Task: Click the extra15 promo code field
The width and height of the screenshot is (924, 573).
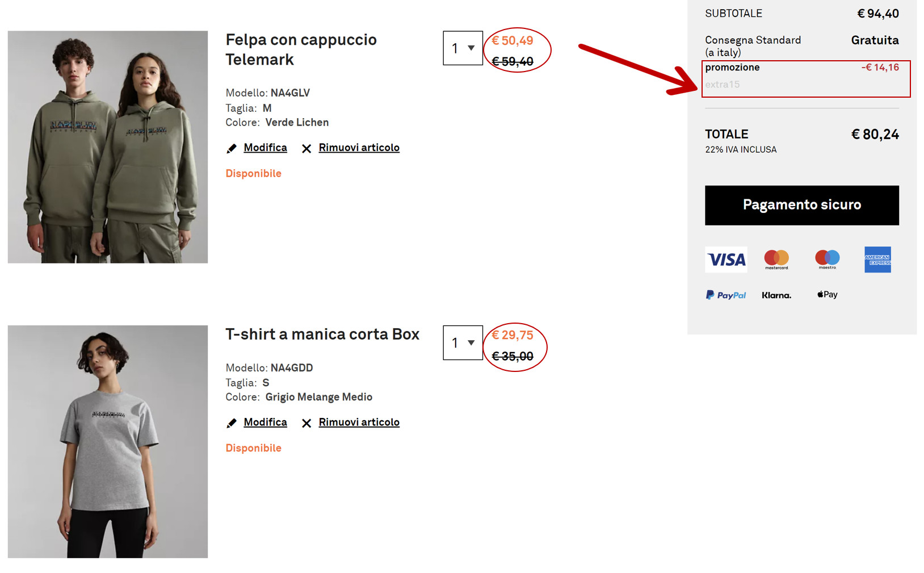Action: (723, 85)
